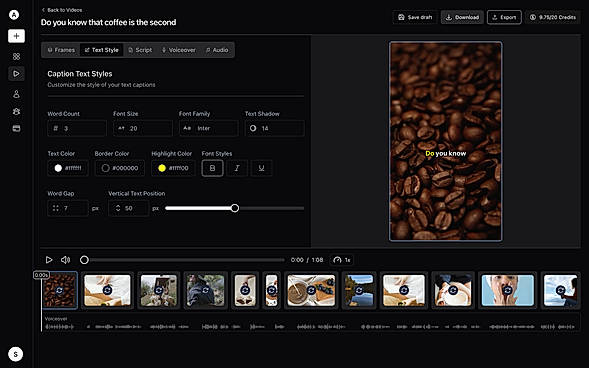Open the billing card icon in sidebar
The width and height of the screenshot is (589, 368).
(x=16, y=128)
